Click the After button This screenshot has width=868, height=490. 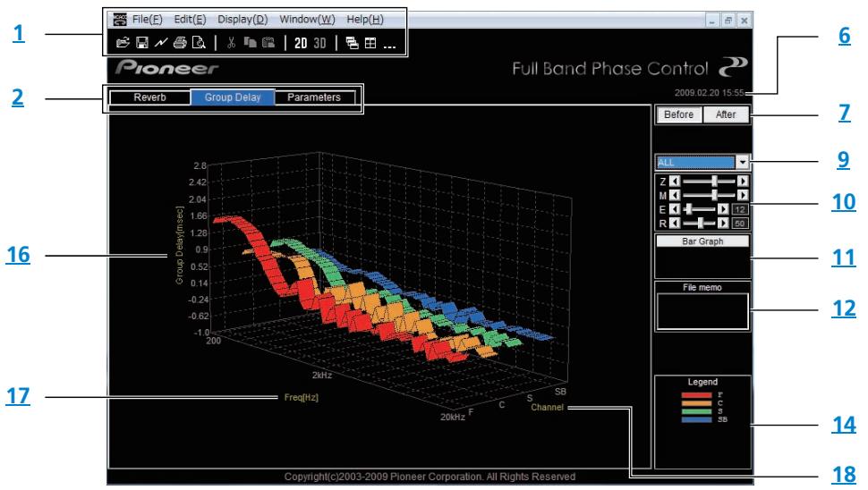click(x=726, y=114)
